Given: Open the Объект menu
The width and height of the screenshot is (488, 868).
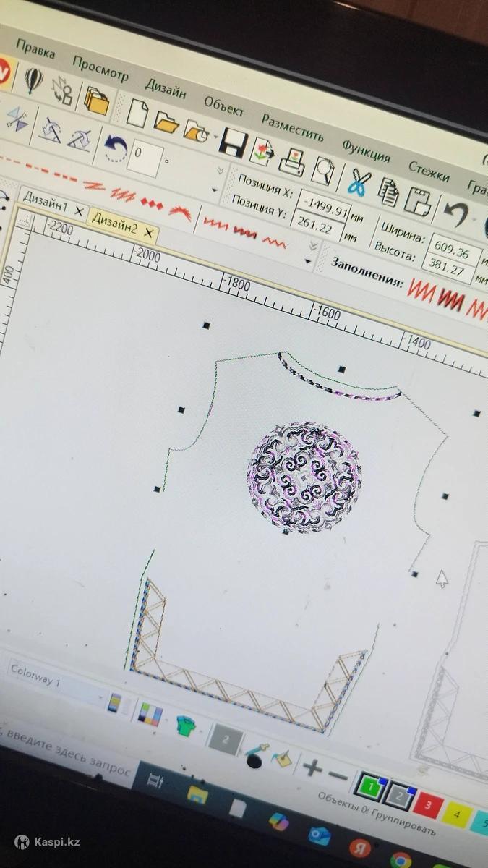Looking at the screenshot, I should pyautogui.click(x=223, y=107).
